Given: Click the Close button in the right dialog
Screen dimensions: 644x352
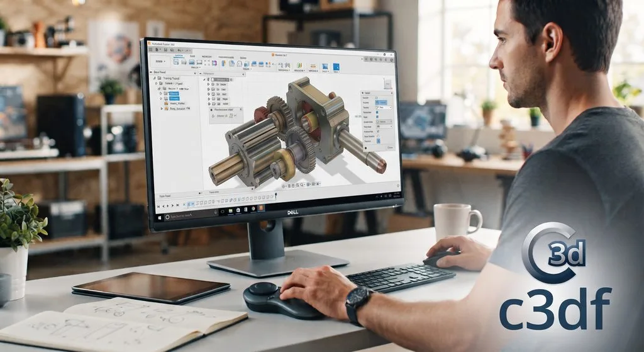Looking at the screenshot, I should point(390,147).
